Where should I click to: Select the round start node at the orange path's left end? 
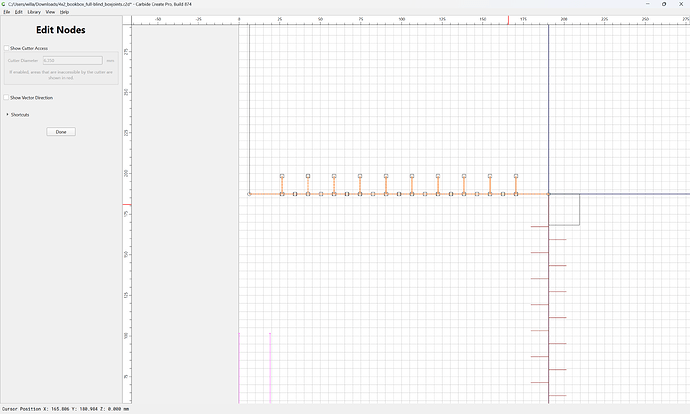[x=249, y=194]
